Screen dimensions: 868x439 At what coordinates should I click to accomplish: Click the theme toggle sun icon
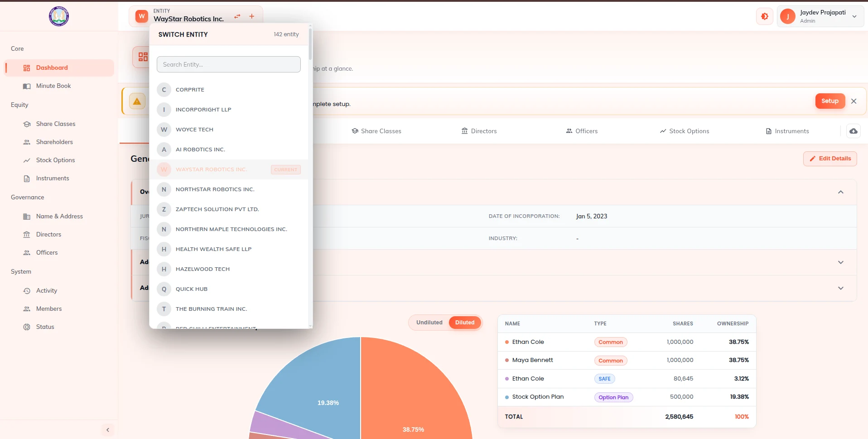tap(765, 16)
